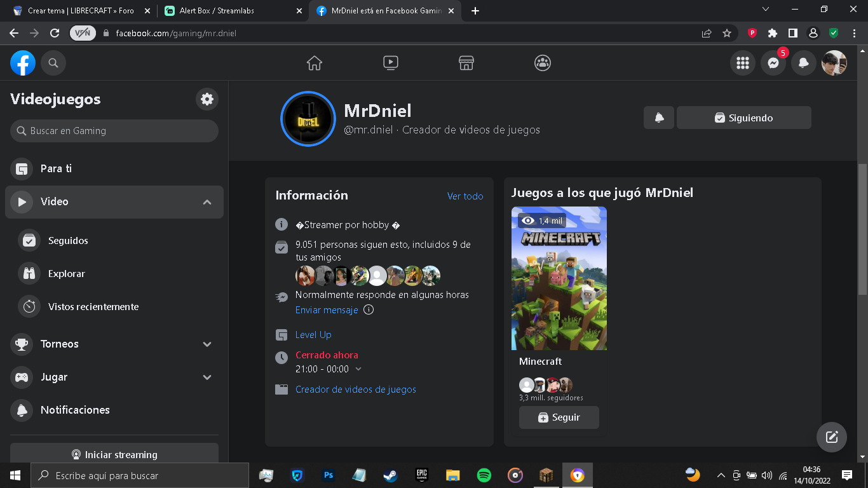This screenshot has width=868, height=488.
Task: Click the red P extension icon
Action: pyautogui.click(x=752, y=33)
